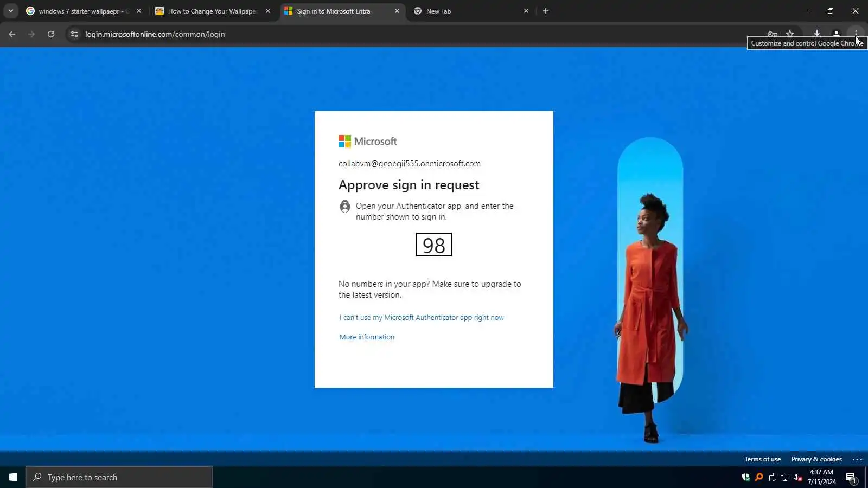
Task: Close the How to Change Your Wallpaper tab
Action: 268,11
